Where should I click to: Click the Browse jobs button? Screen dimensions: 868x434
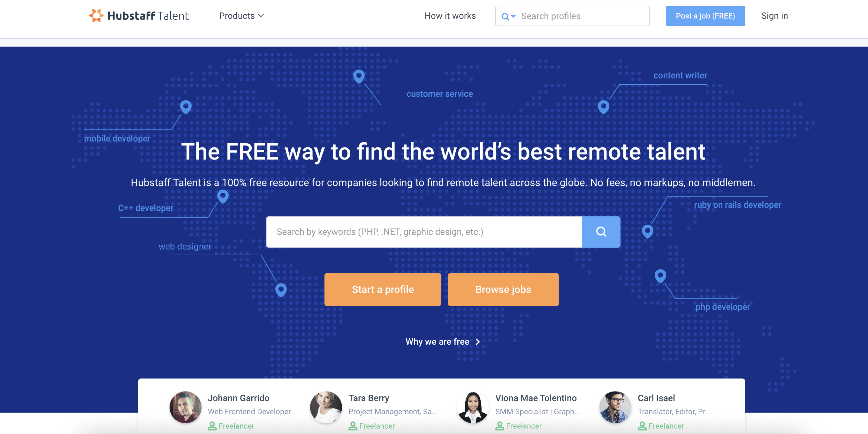[x=503, y=289]
